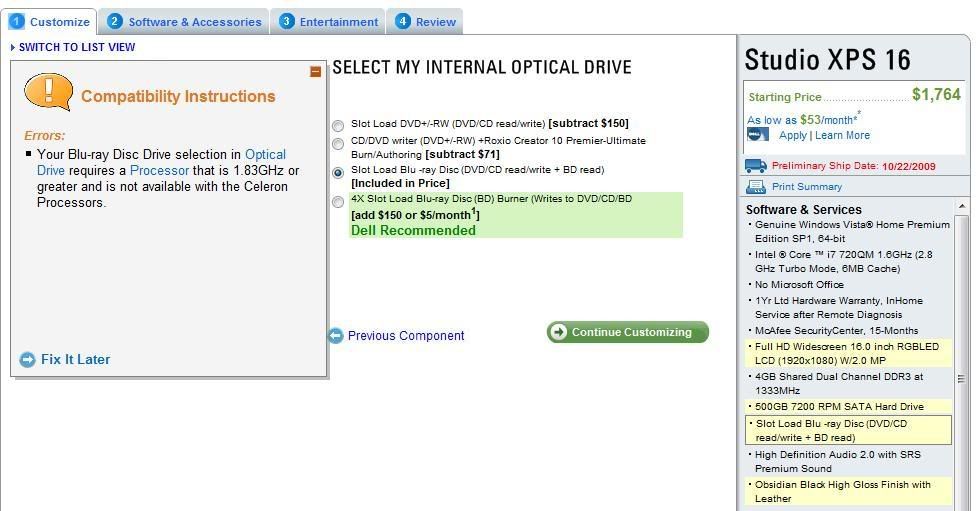979x511 pixels.
Task: Go to the Entertainment tab
Action: click(329, 22)
